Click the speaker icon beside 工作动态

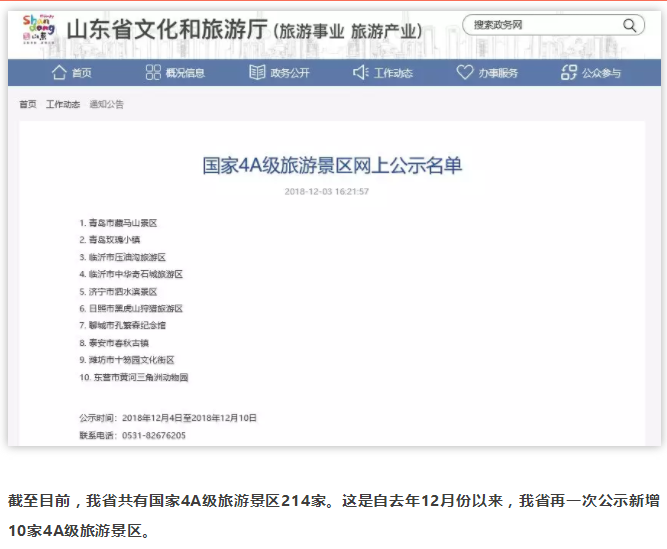coord(360,73)
